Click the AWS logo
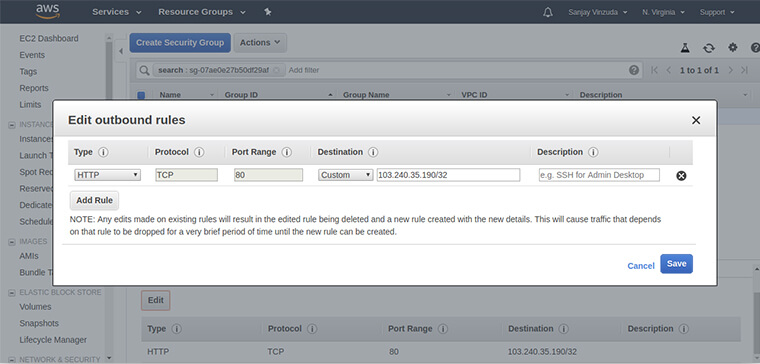Screen dimensions: 760x364 [48, 11]
